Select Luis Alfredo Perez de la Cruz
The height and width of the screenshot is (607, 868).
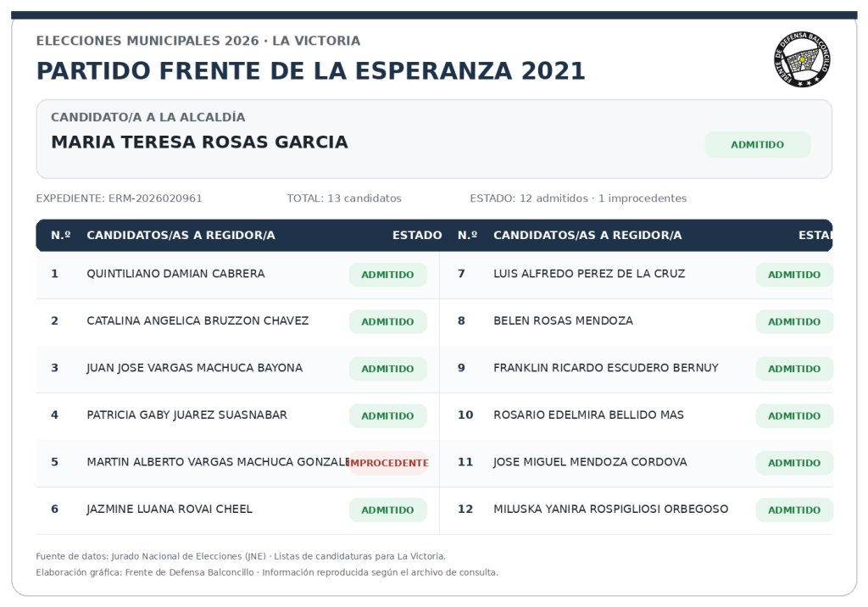pyautogui.click(x=589, y=274)
